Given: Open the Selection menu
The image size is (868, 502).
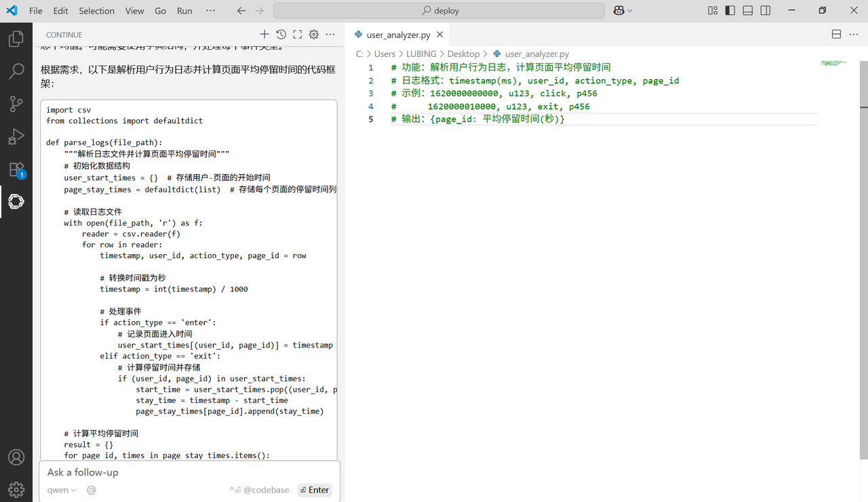Looking at the screenshot, I should 96,11.
